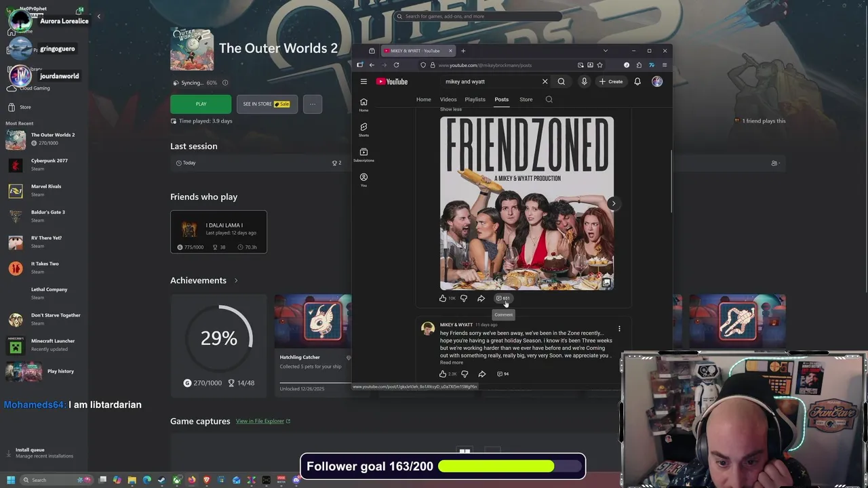Open Windows Start menu

[x=10, y=480]
